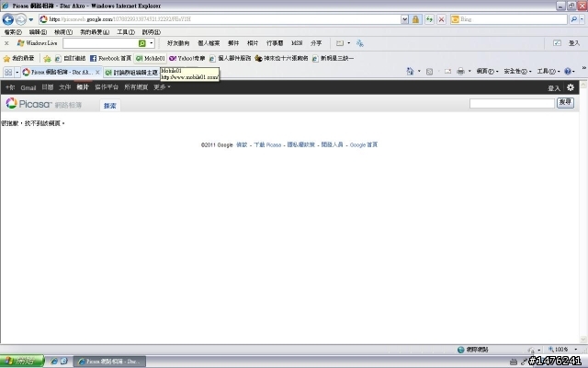Click the gold security lock icon
Screen dimensions: 588x368
click(415, 19)
